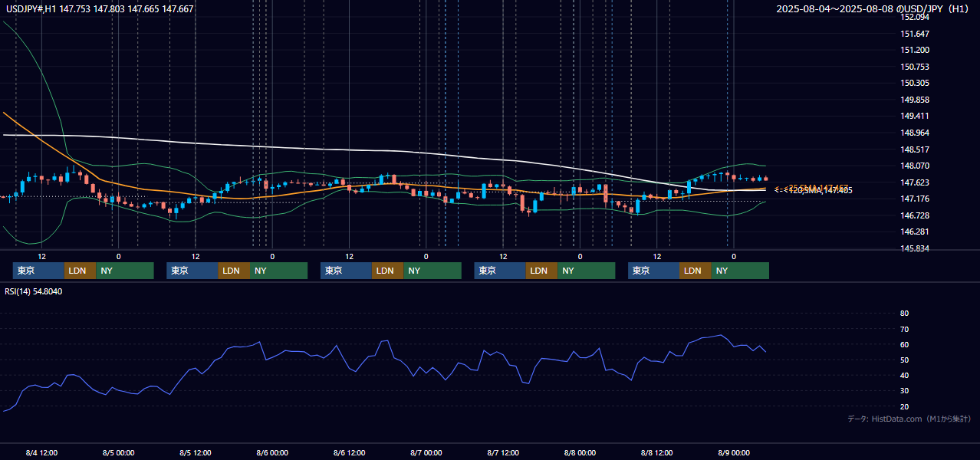The width and height of the screenshot is (980, 460).
Task: Click the 8/7 12:00 time axis label
Action: pos(503,453)
